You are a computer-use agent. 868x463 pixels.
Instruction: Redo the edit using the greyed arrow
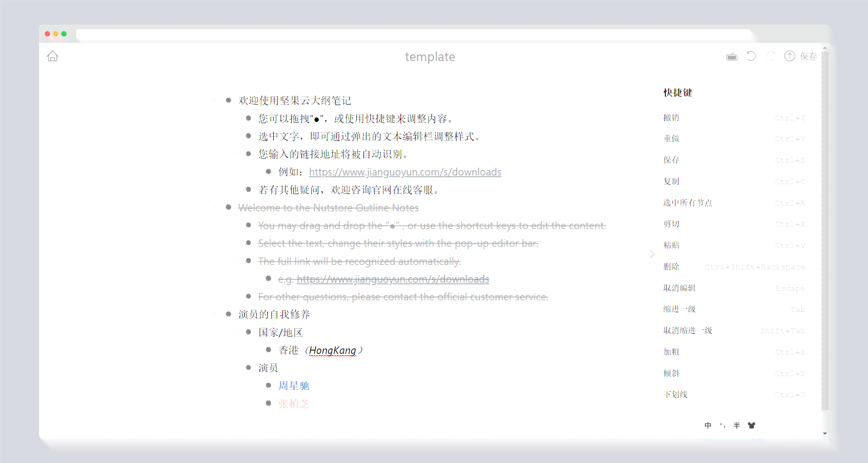click(770, 56)
